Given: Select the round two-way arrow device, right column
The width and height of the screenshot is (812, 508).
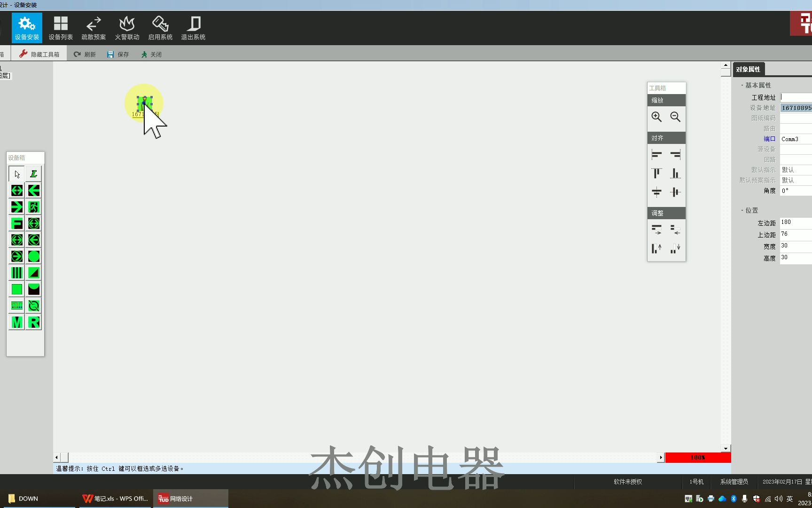Looking at the screenshot, I should [34, 223].
